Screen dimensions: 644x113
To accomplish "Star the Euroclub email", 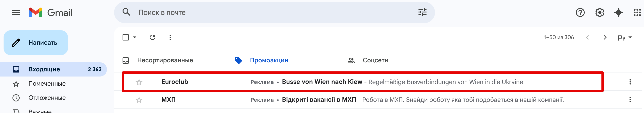I will (x=139, y=82).
